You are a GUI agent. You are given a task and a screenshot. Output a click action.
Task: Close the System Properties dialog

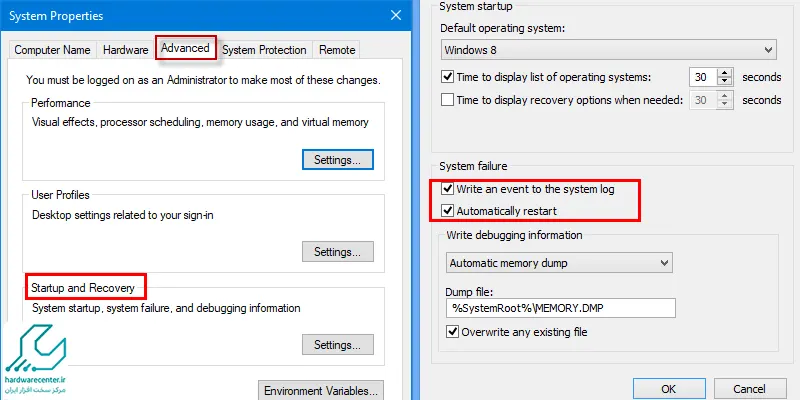click(395, 15)
